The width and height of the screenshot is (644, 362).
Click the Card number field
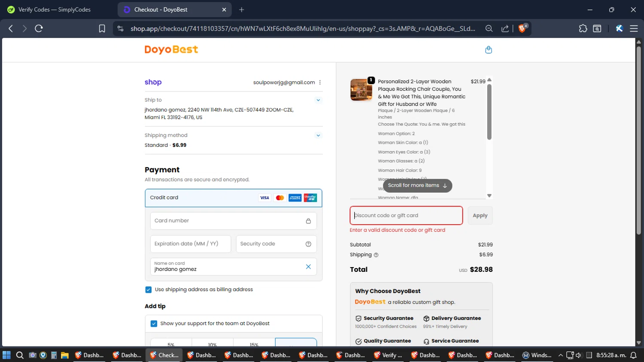[234, 221]
